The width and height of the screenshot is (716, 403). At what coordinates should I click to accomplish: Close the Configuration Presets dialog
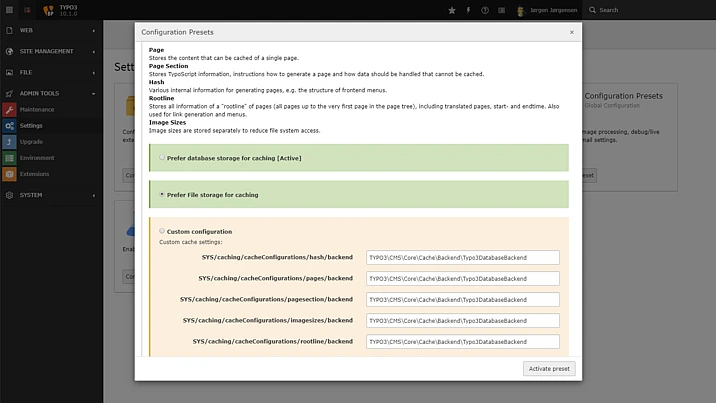pyautogui.click(x=571, y=32)
